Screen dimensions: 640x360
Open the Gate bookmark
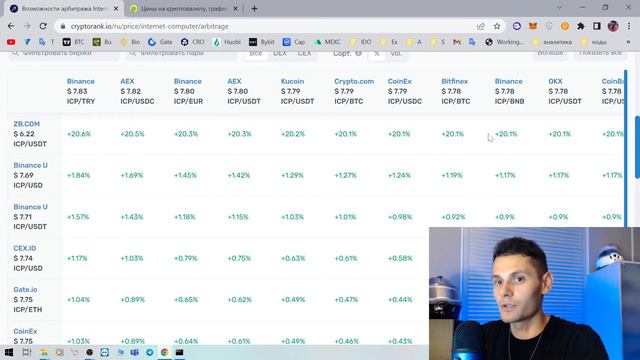pos(160,42)
